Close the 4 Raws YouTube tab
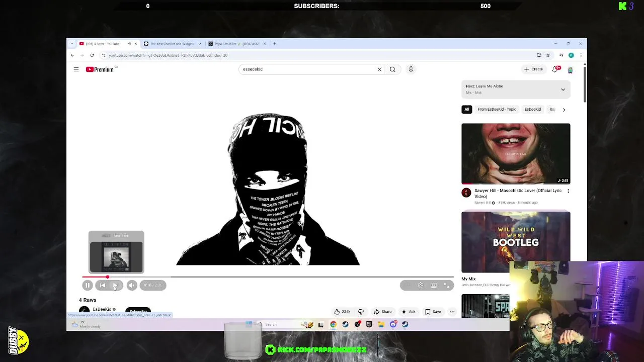Viewport: 644px width, 362px height. [135, 44]
